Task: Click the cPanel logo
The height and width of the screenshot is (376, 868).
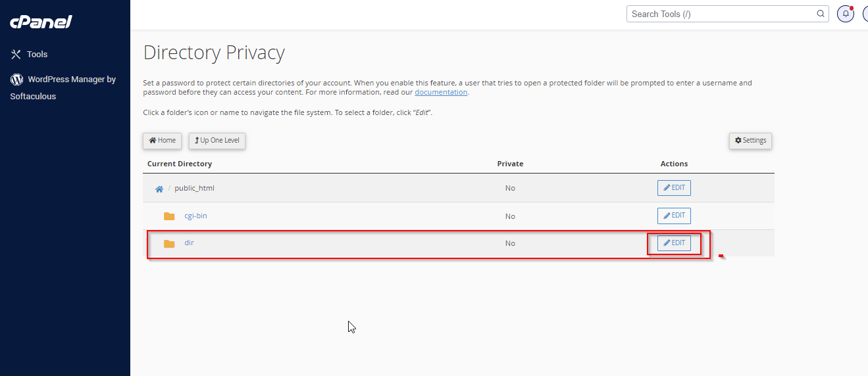Action: (x=40, y=22)
